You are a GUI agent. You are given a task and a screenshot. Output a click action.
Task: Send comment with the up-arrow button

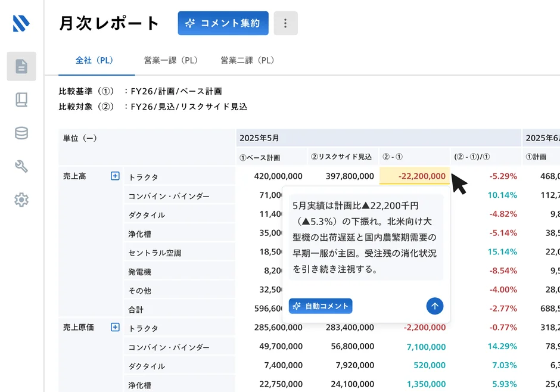tap(435, 306)
